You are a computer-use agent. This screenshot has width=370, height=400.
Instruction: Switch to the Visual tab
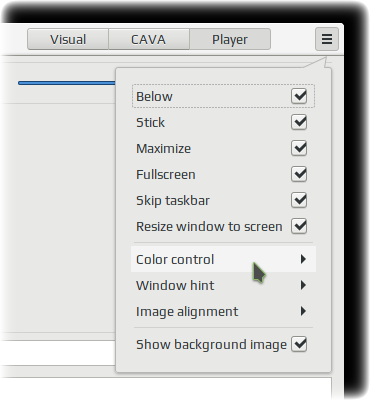68,39
